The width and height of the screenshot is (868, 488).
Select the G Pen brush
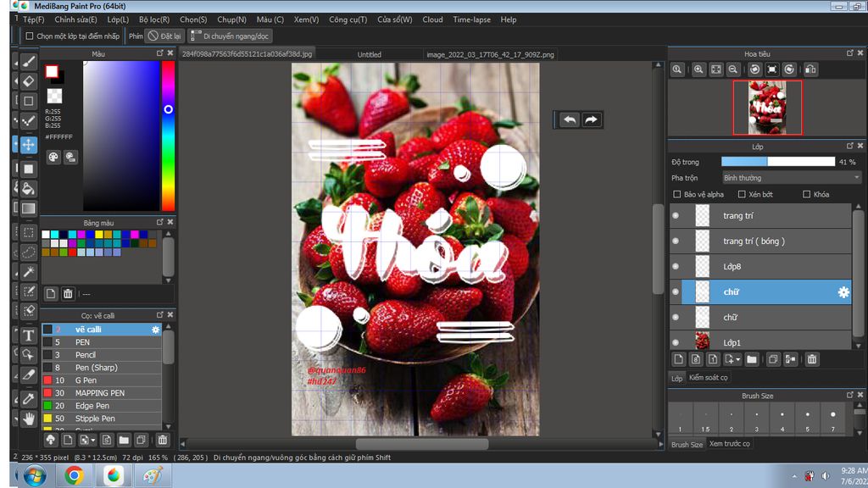click(102, 380)
